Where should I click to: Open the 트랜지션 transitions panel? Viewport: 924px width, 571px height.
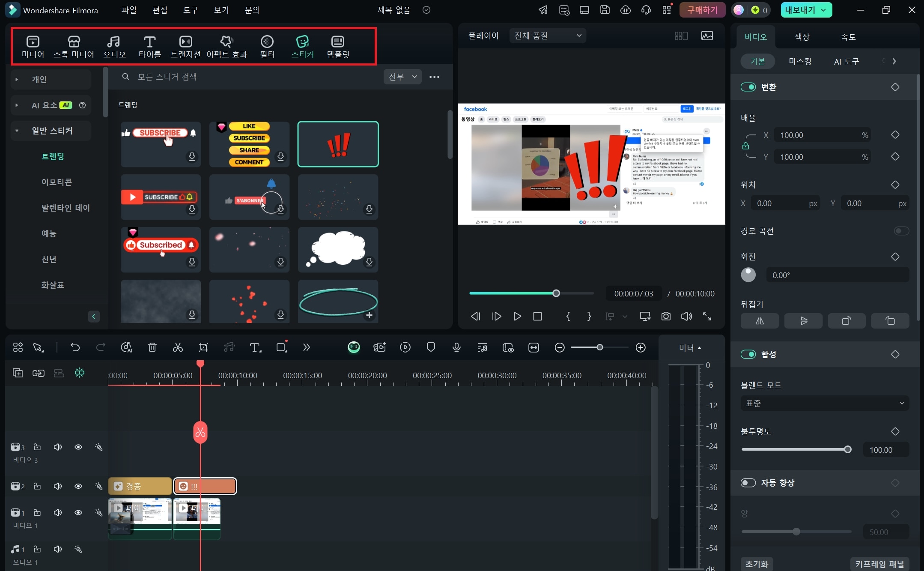coord(185,47)
